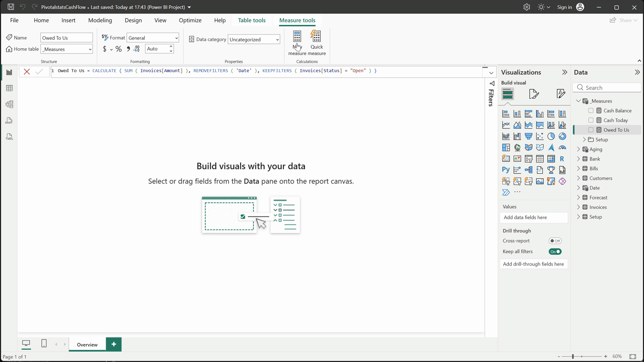Viewport: 644px width, 362px height.
Task: Collapse the _Measures table node
Action: (x=578, y=101)
